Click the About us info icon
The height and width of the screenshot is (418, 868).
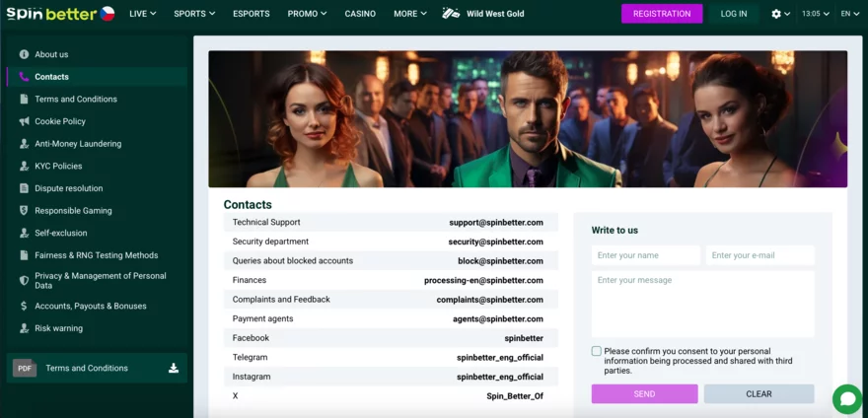(24, 54)
